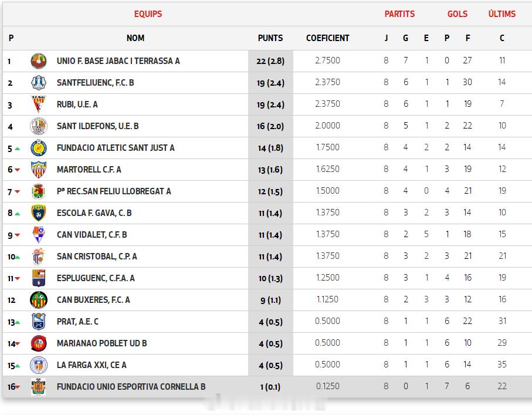Screen dimensions: 532x415
Task: Open the Fundacio Atletic Sant Just A crest
Action: click(38, 148)
